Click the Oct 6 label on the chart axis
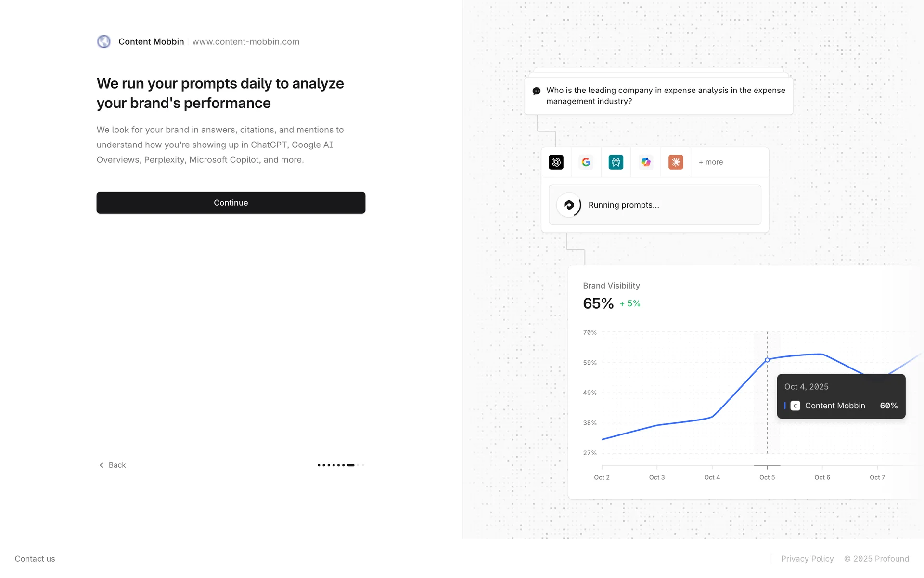The image size is (924, 578). (x=822, y=477)
